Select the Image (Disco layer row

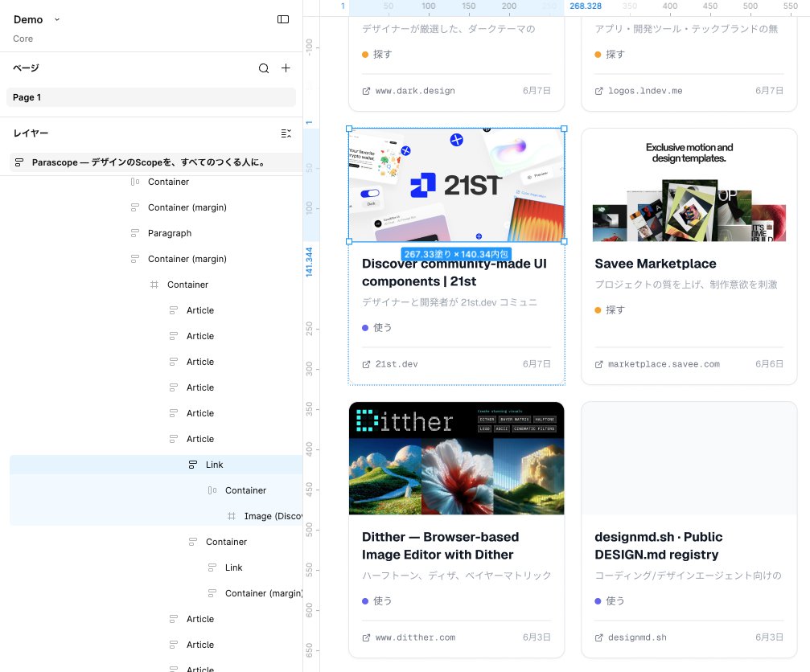click(x=156, y=516)
